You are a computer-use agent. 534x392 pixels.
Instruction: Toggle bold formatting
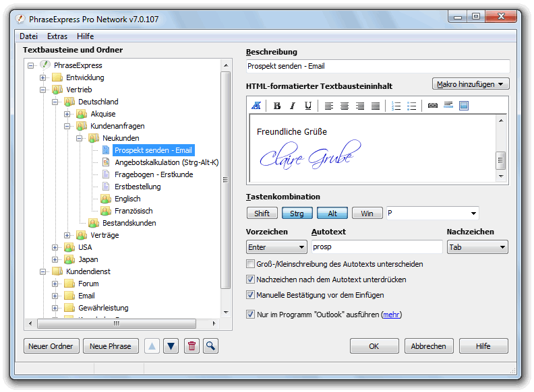point(277,106)
